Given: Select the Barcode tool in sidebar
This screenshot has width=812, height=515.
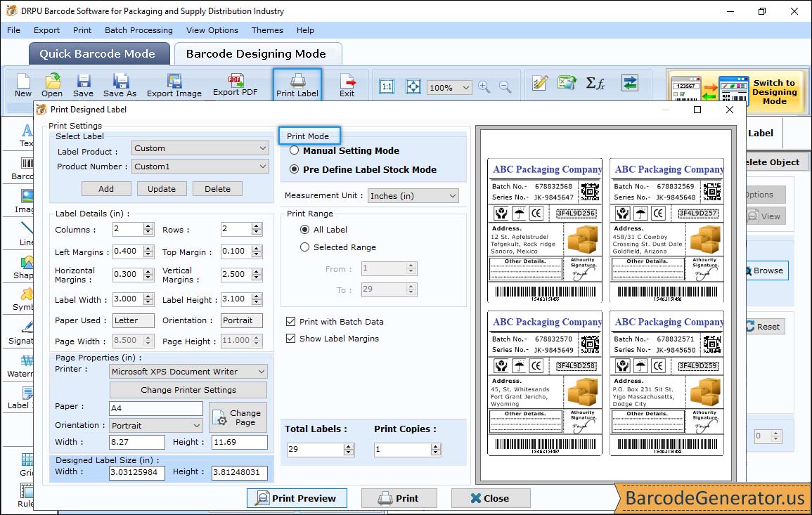Looking at the screenshot, I should [x=22, y=169].
